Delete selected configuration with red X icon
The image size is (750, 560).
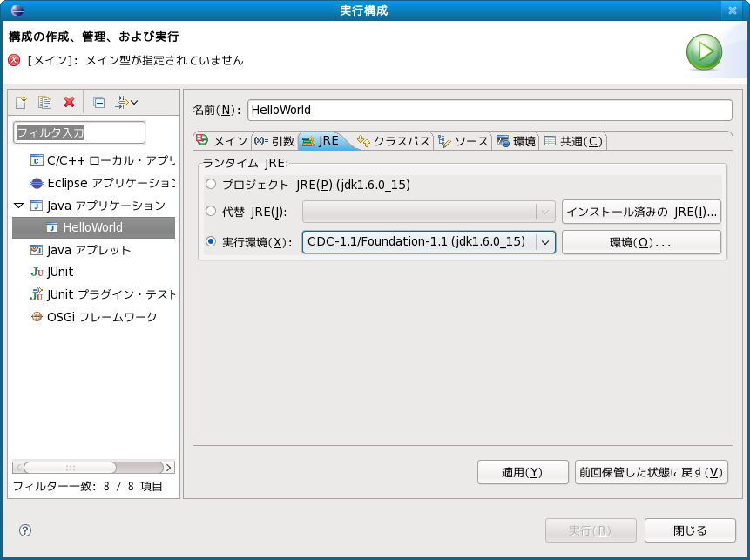69,102
